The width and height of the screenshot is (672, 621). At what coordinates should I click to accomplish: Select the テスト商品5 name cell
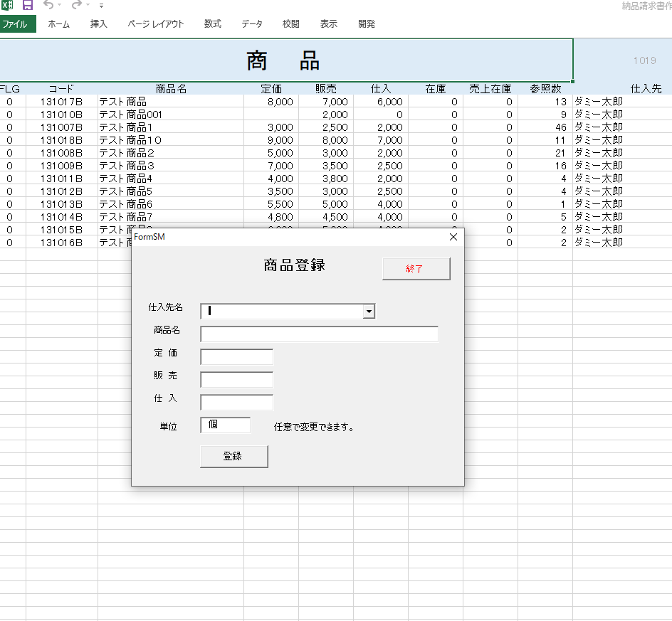171,191
